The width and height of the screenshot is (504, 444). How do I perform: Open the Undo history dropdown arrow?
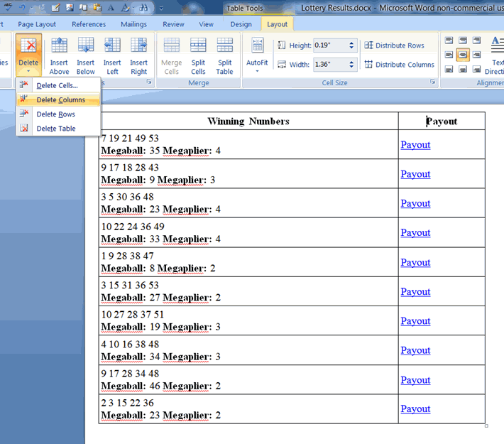(x=31, y=8)
